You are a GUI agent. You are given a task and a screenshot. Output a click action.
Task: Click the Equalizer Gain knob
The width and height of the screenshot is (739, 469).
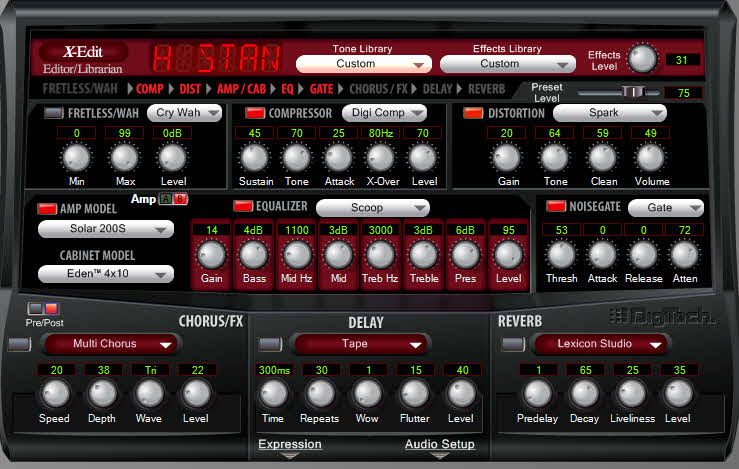(x=212, y=255)
